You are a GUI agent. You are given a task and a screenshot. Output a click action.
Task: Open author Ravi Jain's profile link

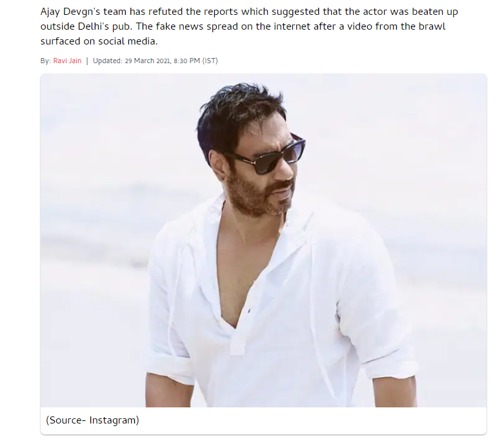pyautogui.click(x=67, y=61)
